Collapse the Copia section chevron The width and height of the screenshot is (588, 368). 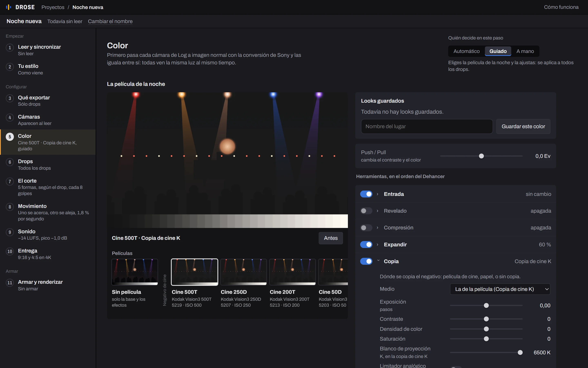click(378, 260)
